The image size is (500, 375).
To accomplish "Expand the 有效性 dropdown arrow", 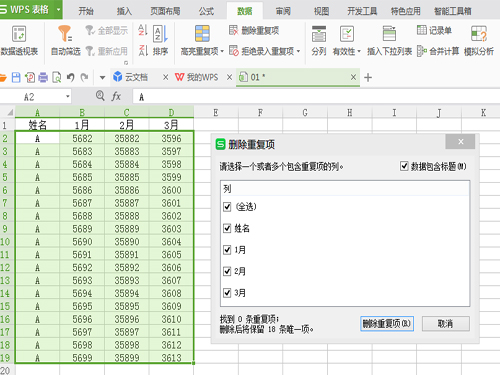I will click(x=359, y=51).
